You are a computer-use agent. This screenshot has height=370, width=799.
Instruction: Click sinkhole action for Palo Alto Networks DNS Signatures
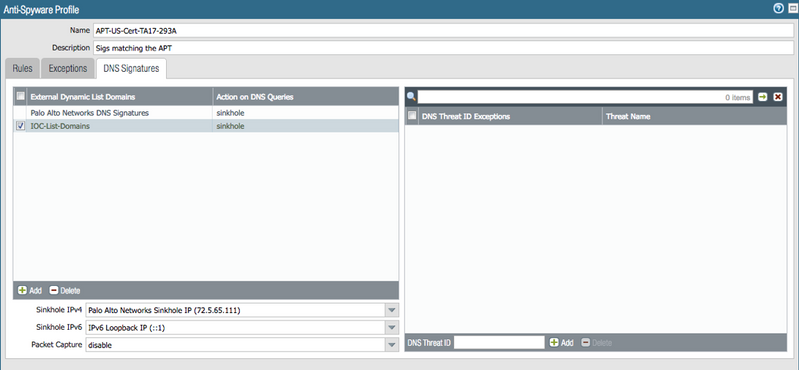coord(230,113)
